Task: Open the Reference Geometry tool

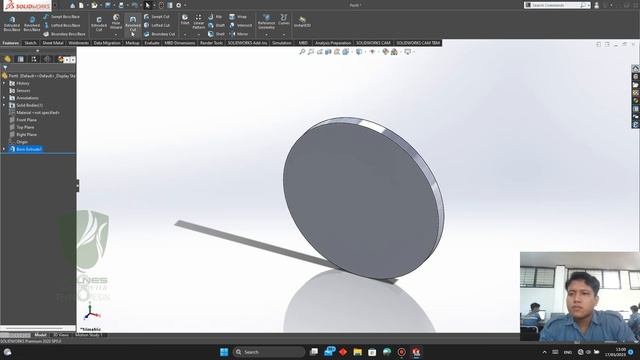Action: click(266, 22)
